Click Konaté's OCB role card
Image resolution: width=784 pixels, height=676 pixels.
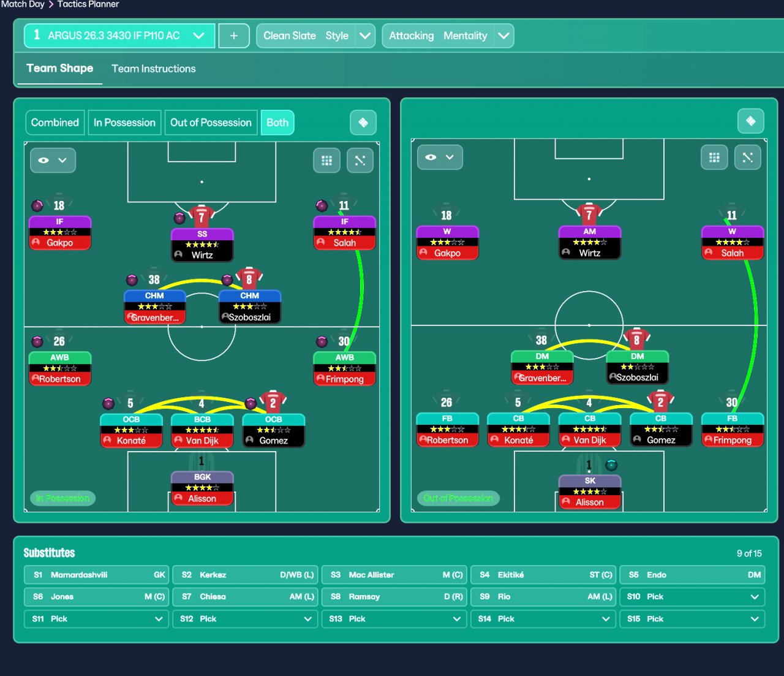coord(131,430)
